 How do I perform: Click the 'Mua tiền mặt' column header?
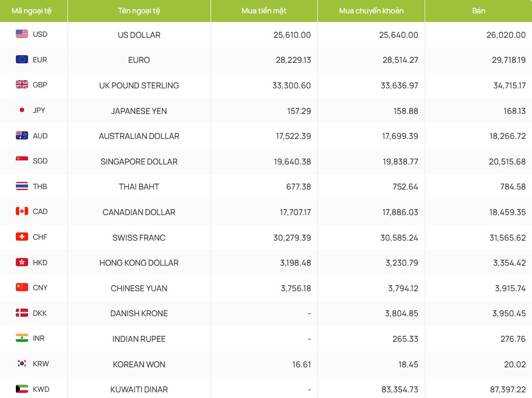coord(264,11)
